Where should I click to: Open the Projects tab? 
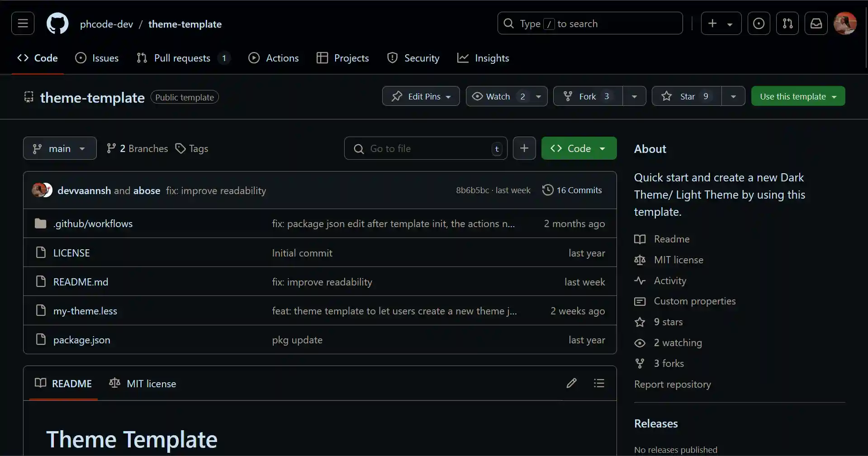coord(343,58)
